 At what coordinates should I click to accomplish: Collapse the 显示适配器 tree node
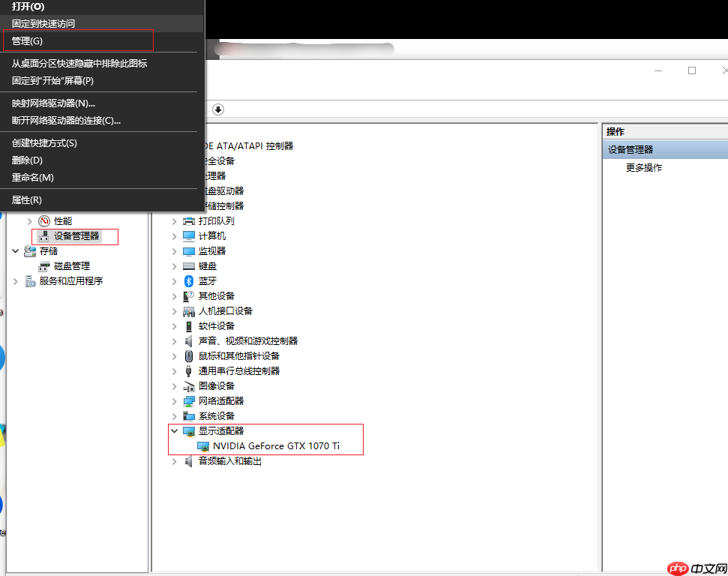click(174, 430)
